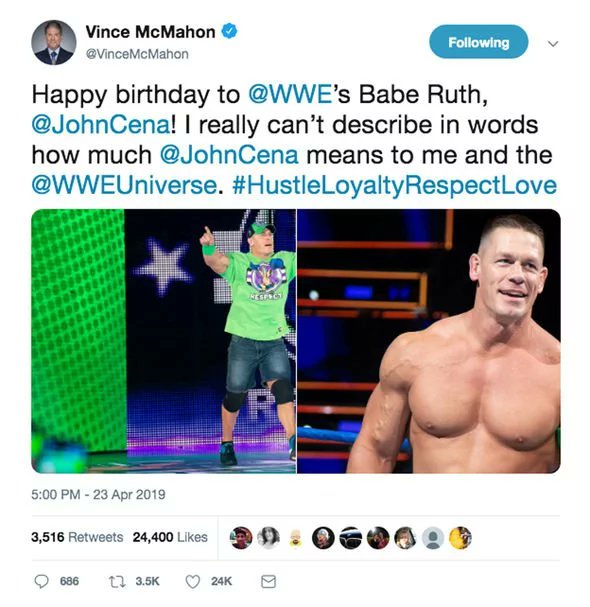Open the 24,400 Likes list
This screenshot has width=590, height=607.
pyautogui.click(x=170, y=537)
